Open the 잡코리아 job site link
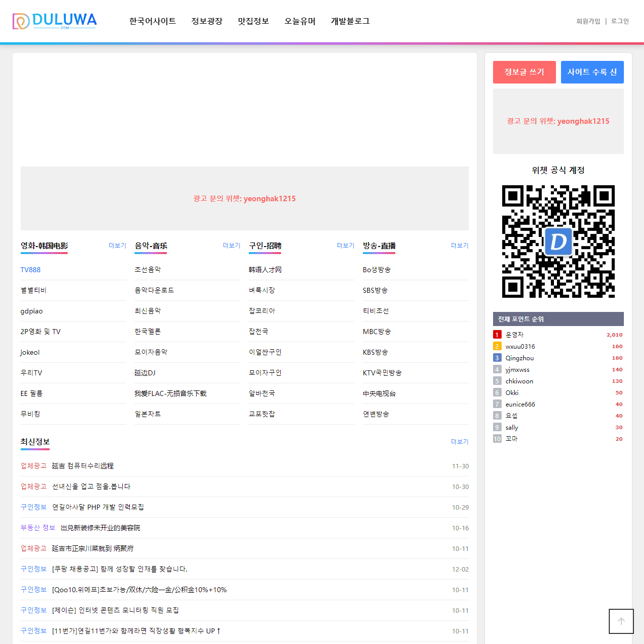This screenshot has height=644, width=644. tap(262, 311)
